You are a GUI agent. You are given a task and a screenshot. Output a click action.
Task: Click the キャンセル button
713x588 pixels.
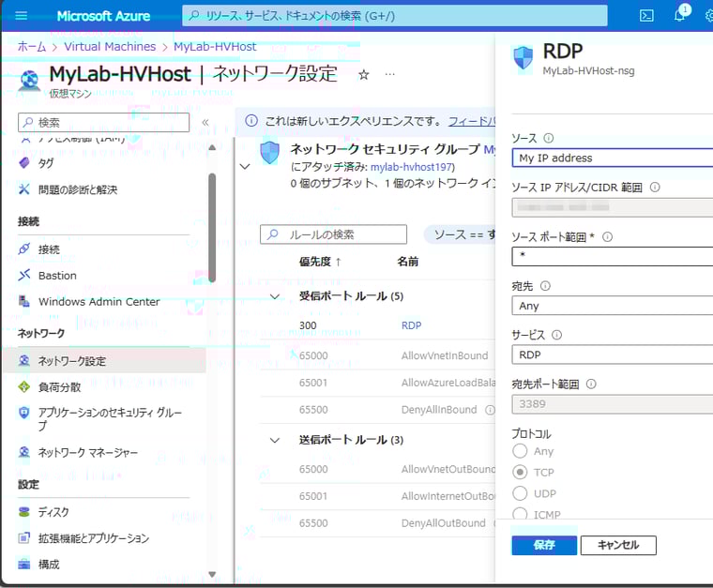(x=618, y=545)
